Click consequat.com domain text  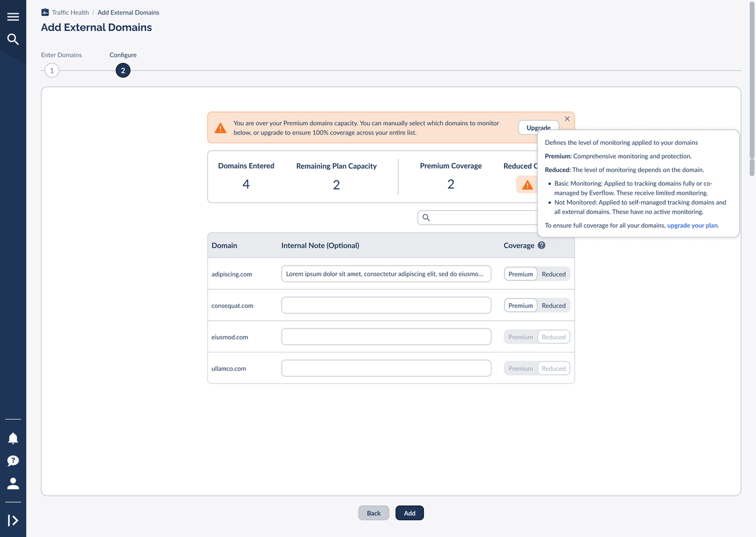pyautogui.click(x=232, y=305)
